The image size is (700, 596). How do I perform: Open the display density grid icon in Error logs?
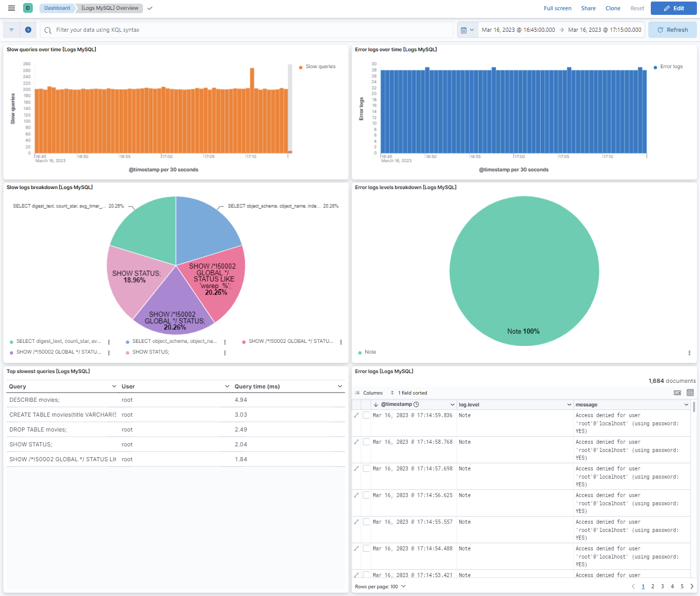pos(690,393)
